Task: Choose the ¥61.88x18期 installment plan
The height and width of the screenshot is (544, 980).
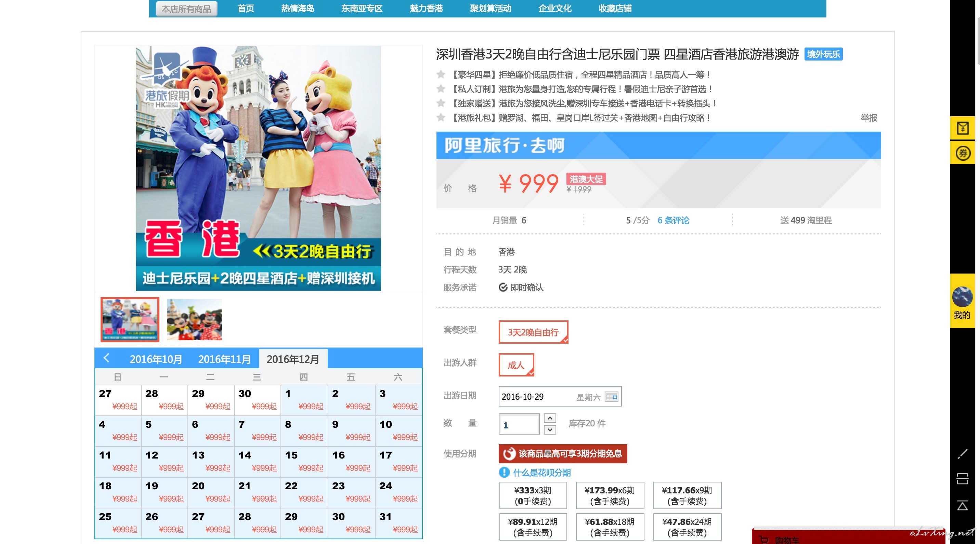Action: (x=610, y=527)
